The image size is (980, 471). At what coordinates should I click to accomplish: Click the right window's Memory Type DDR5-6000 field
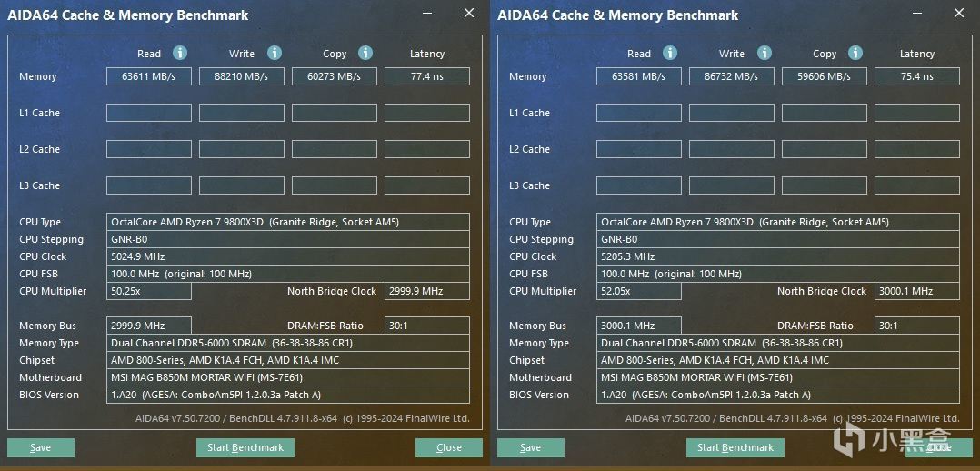click(778, 343)
